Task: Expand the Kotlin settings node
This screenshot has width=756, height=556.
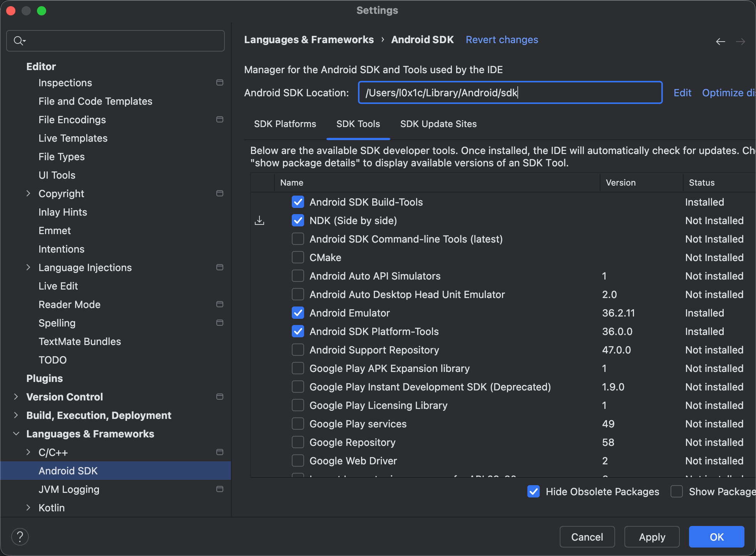Action: click(28, 507)
